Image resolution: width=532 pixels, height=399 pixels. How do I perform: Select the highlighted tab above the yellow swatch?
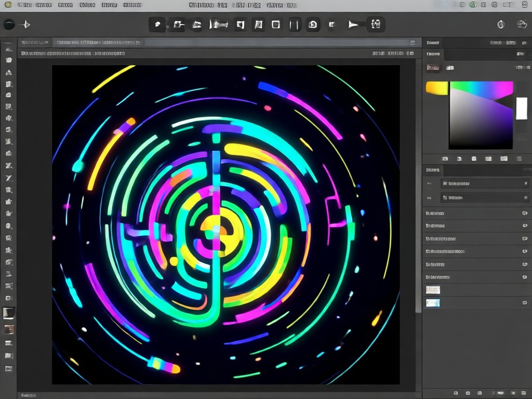pos(433,68)
